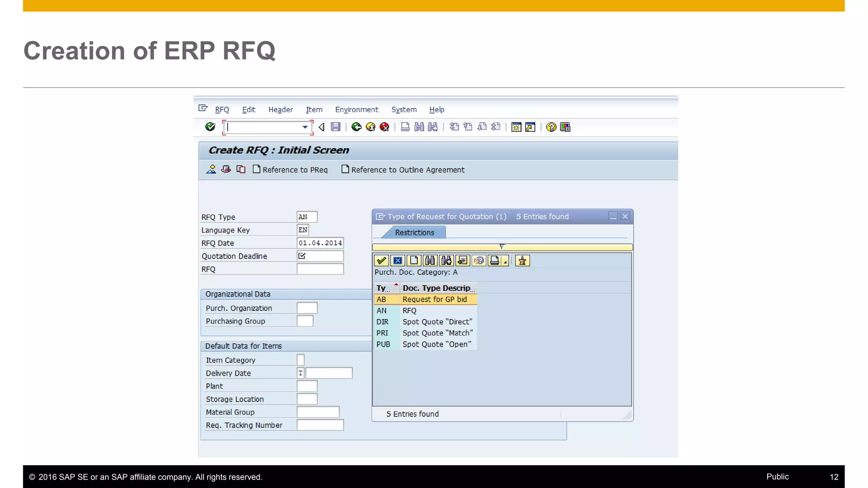Screen dimensions: 868x488
Task: Click the Item Category field
Action: (x=300, y=360)
